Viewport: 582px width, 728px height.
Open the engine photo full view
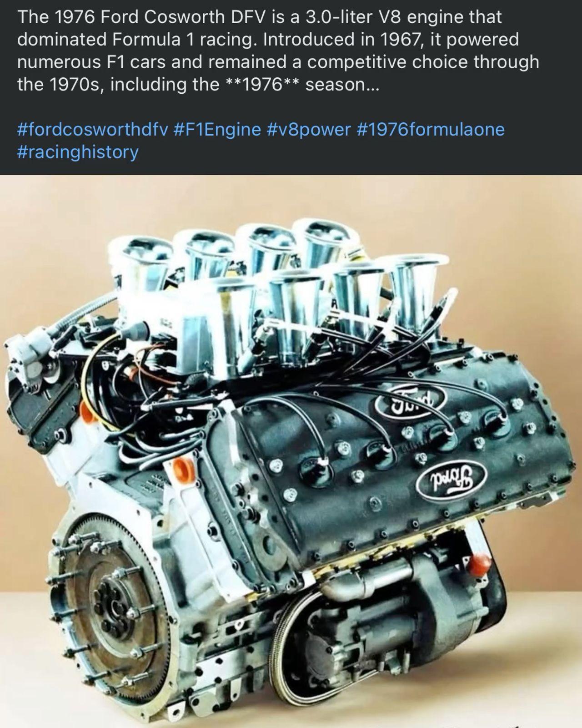[291, 451]
